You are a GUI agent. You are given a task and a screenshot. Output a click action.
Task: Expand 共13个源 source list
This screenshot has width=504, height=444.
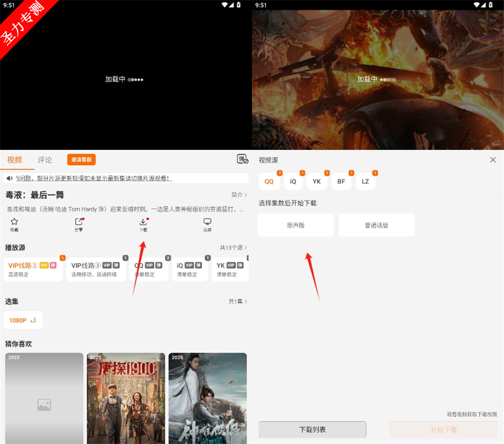[233, 247]
